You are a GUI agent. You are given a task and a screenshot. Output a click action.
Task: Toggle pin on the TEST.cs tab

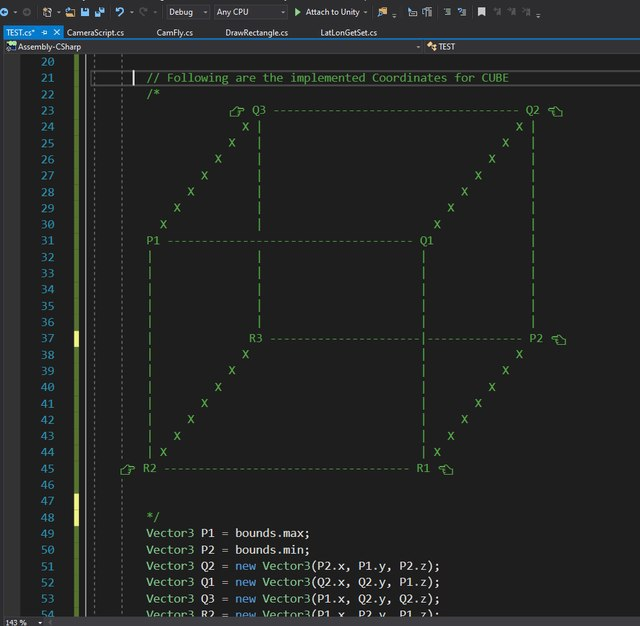pos(44,33)
